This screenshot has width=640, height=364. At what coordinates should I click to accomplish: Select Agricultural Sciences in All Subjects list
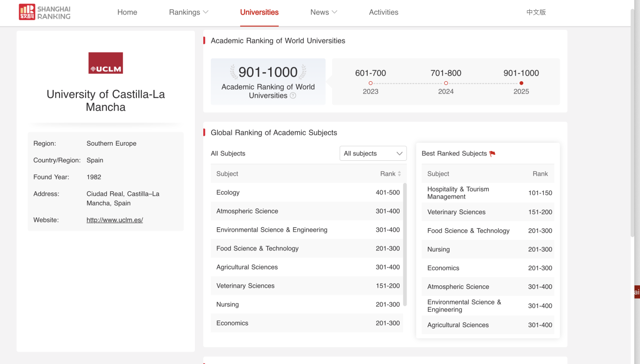coord(307,267)
